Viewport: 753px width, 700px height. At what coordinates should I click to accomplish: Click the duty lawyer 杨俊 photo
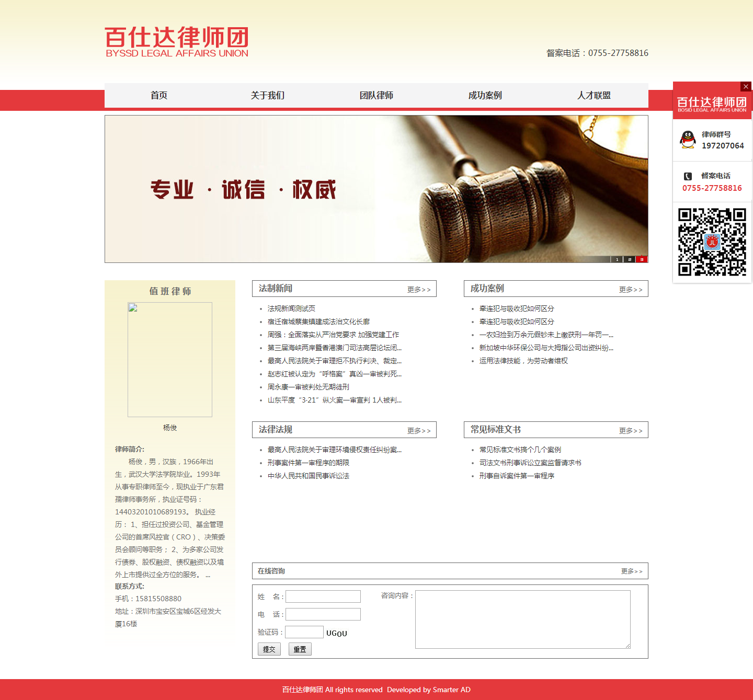point(169,359)
